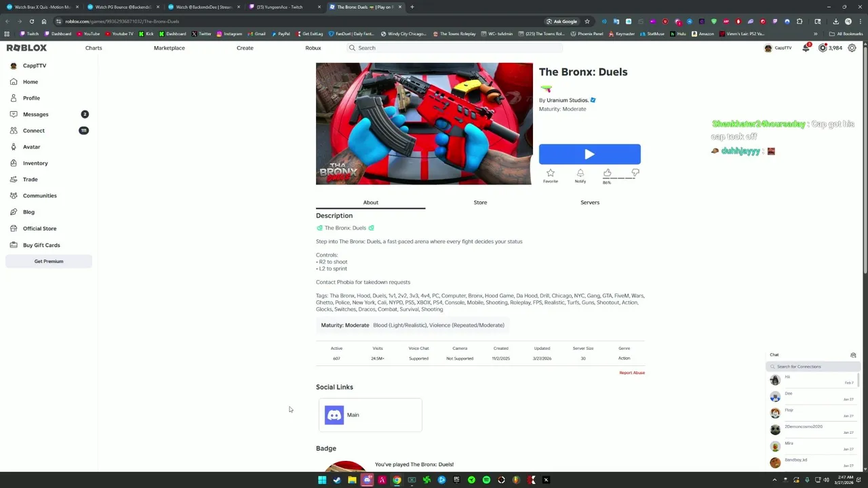Open the Robux balance showing 3,984

(830, 48)
